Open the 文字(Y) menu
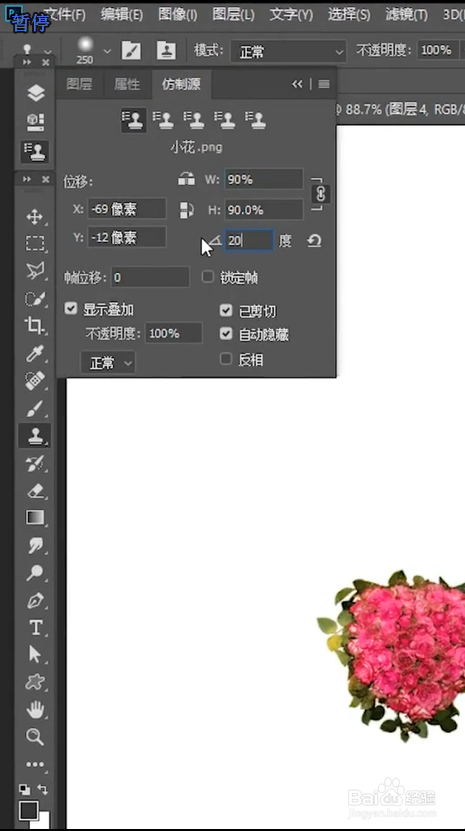This screenshot has height=831, width=465. (x=291, y=15)
